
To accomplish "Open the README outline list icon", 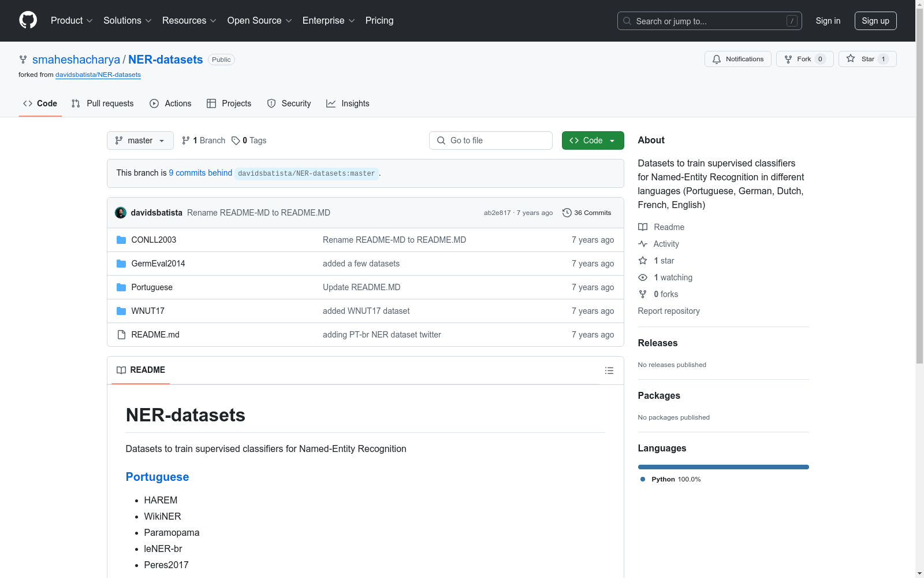I will 609,370.
